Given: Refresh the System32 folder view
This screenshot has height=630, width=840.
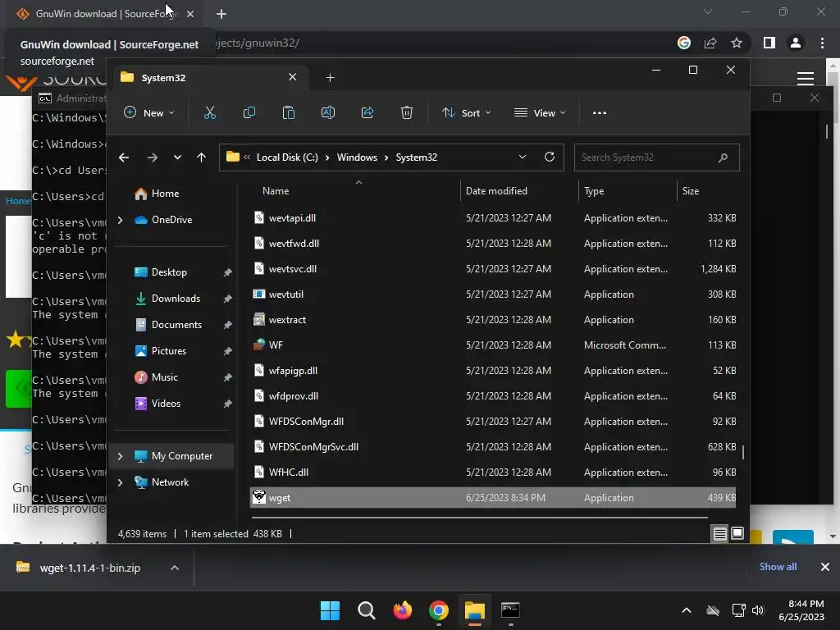Looking at the screenshot, I should (549, 157).
